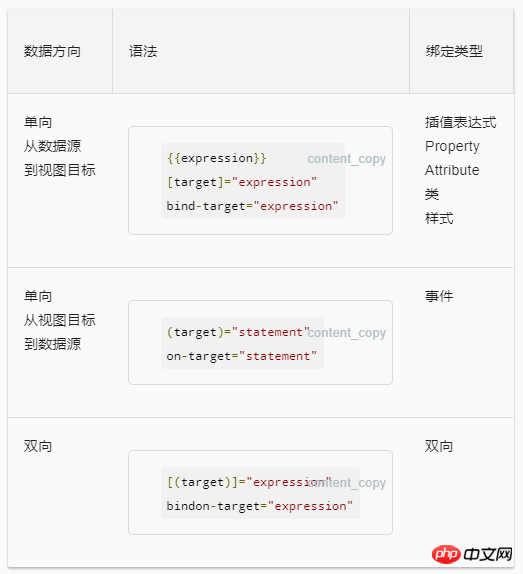This screenshot has height=574, width=523.
Task: Open the php中文网 logo watermark
Action: coord(472,554)
